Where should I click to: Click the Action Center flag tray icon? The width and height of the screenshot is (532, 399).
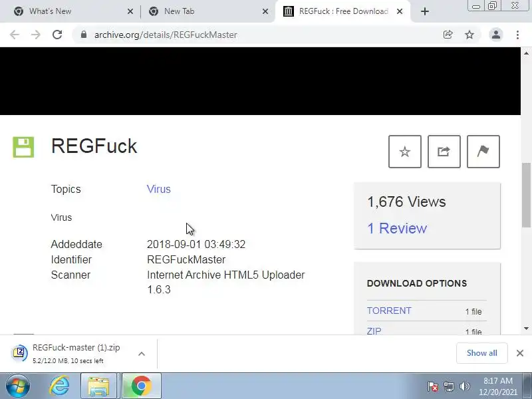tap(433, 386)
